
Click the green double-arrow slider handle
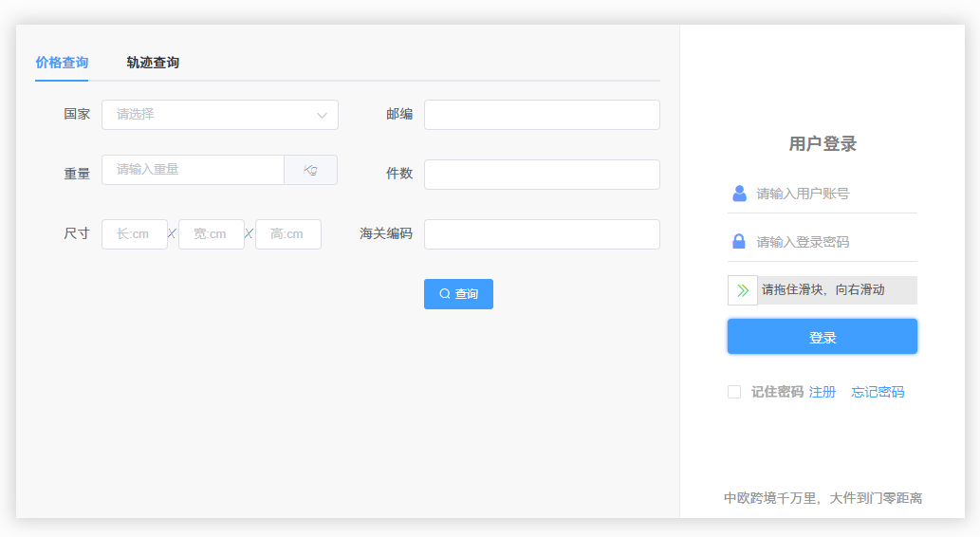(x=743, y=290)
